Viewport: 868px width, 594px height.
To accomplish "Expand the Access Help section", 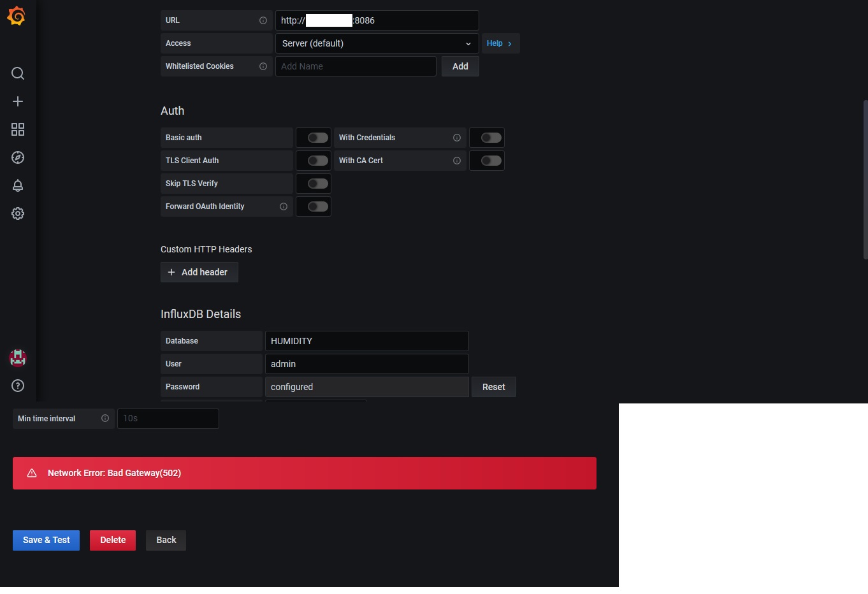I will tap(500, 43).
